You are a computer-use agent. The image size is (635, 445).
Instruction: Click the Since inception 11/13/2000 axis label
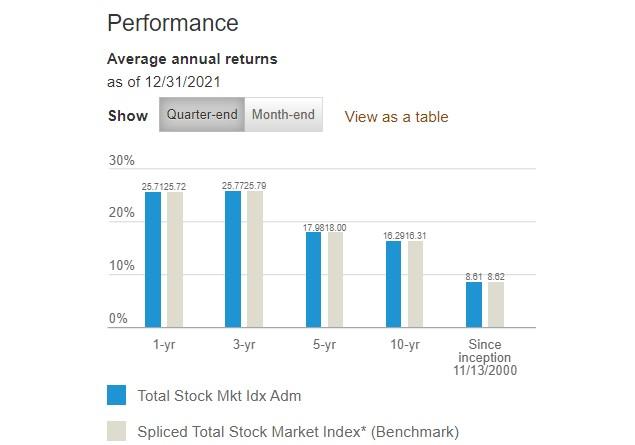pyautogui.click(x=485, y=357)
